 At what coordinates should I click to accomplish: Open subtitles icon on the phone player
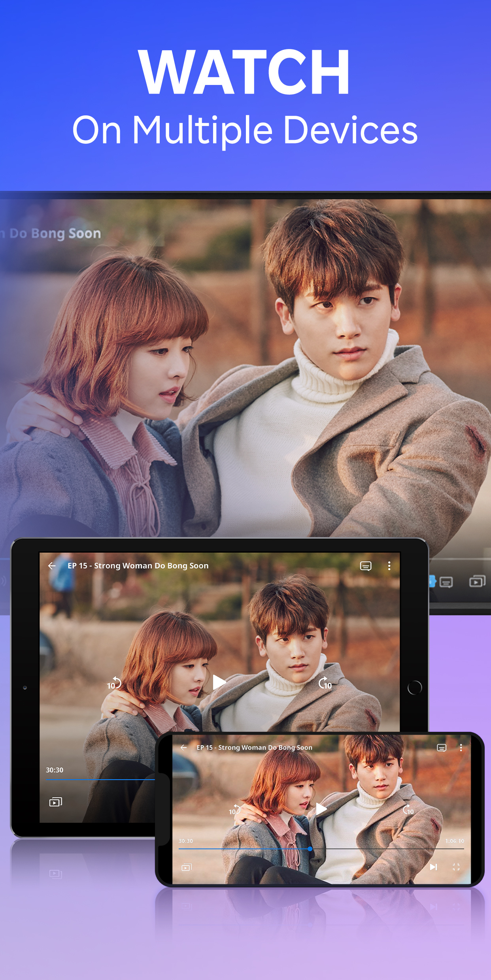442,748
